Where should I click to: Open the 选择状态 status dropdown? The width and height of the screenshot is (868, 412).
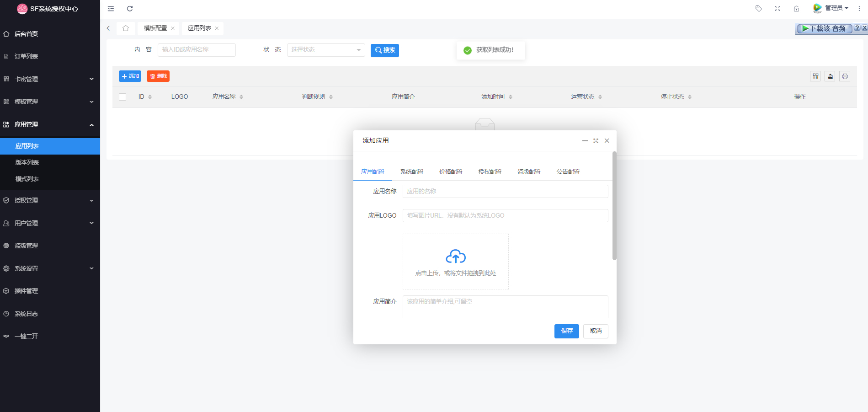pos(325,50)
